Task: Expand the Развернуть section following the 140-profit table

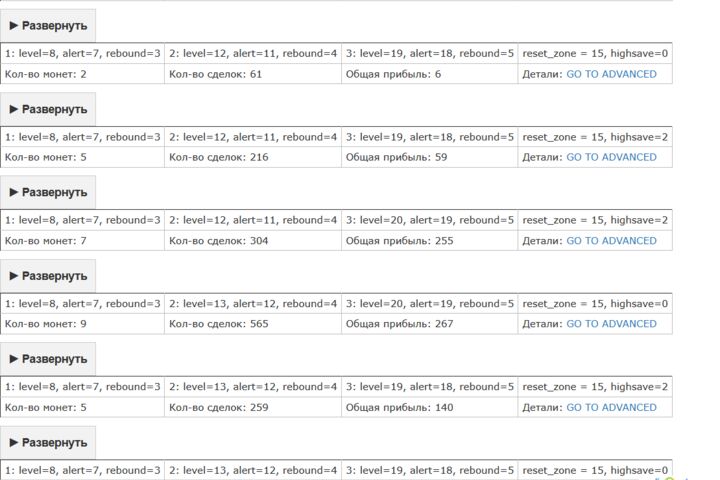Action: [48, 443]
